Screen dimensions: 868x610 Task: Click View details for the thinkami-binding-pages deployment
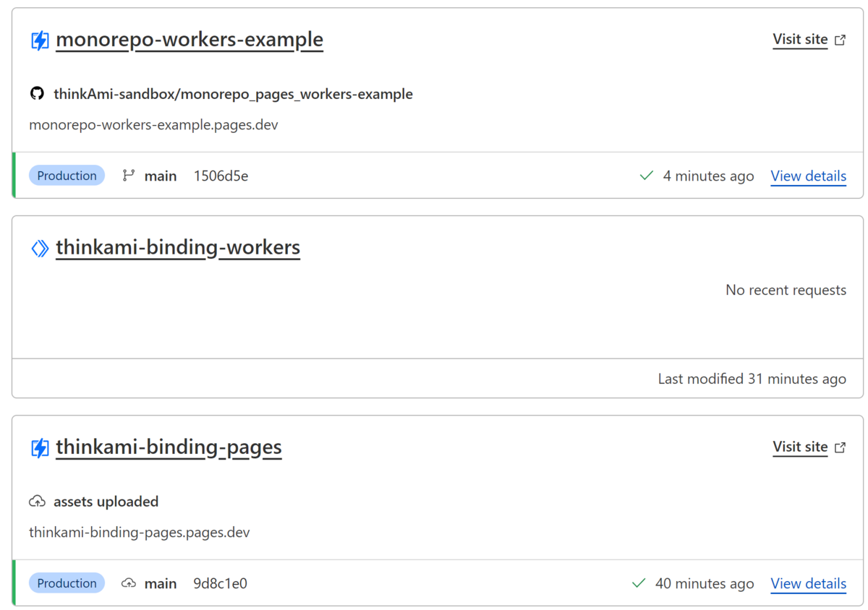tap(808, 583)
